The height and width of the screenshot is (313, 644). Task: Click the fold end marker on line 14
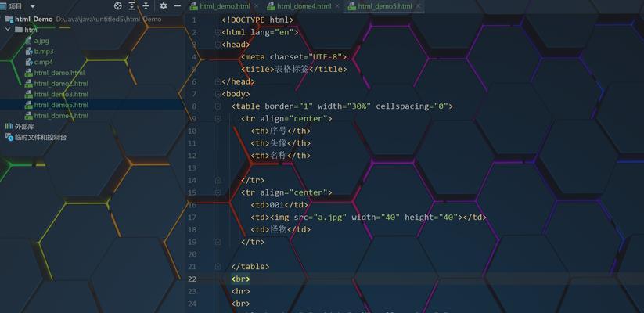tap(218, 180)
